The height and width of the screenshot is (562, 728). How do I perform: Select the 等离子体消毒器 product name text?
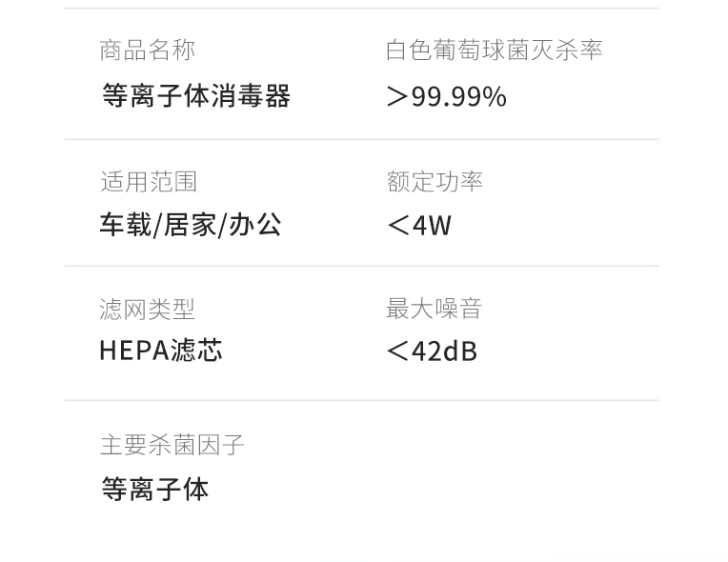click(x=196, y=96)
